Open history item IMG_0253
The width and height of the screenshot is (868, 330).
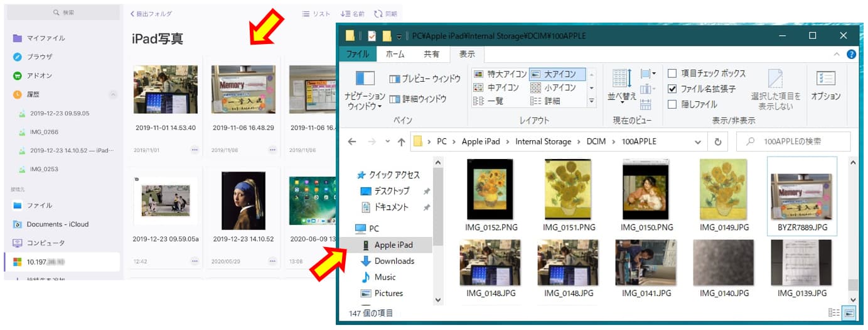pyautogui.click(x=44, y=169)
